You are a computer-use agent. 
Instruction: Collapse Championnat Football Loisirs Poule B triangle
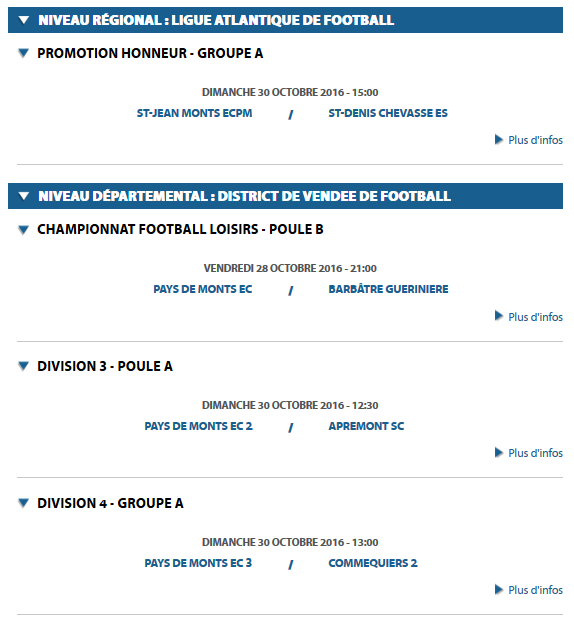pyautogui.click(x=24, y=230)
